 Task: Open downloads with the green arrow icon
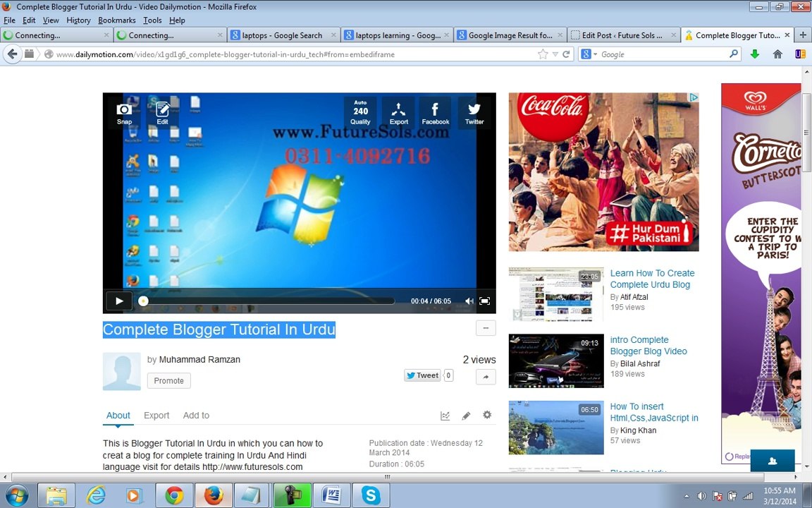[x=755, y=54]
